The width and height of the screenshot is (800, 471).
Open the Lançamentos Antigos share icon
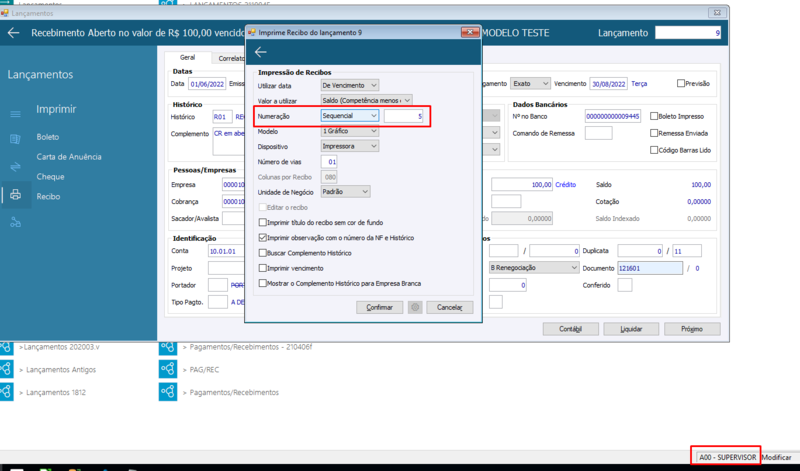coord(6,369)
